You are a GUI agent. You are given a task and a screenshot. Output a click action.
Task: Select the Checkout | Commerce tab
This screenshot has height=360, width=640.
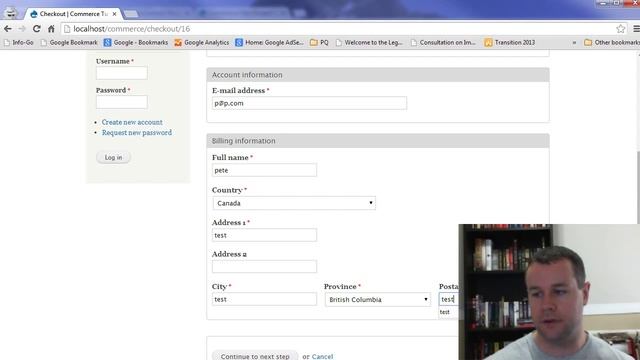73,14
